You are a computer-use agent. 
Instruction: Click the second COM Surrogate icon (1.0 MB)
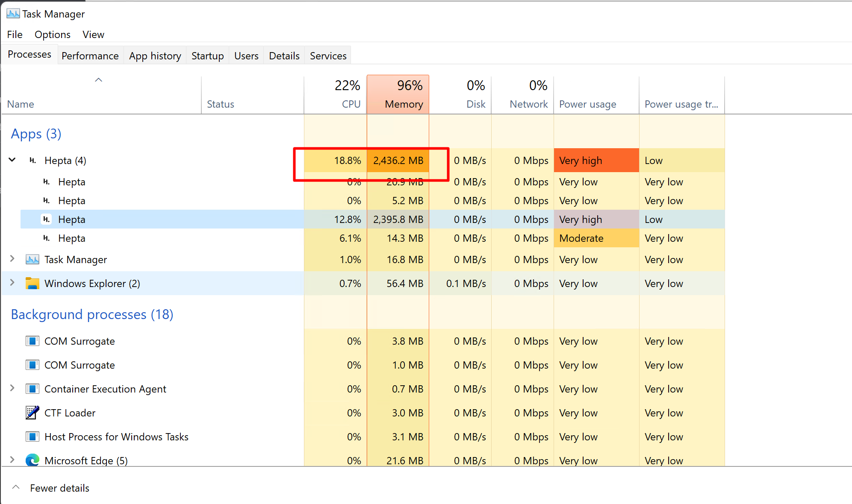(x=32, y=365)
